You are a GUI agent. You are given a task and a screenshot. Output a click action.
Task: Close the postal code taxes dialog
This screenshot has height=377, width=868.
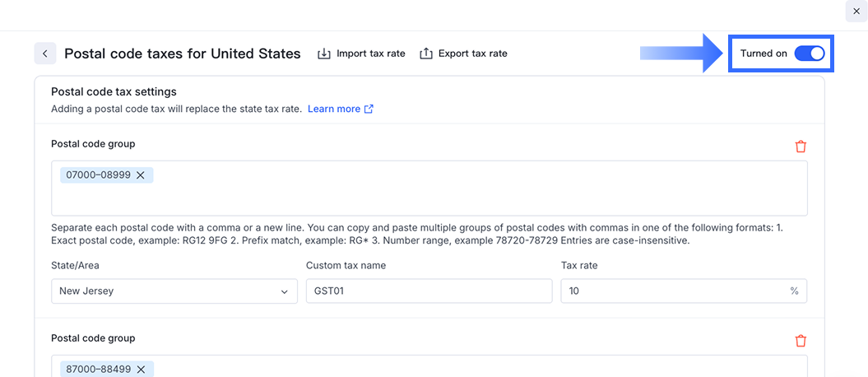point(856,11)
